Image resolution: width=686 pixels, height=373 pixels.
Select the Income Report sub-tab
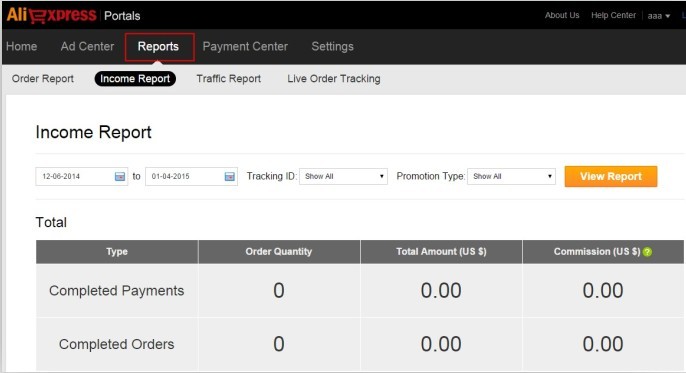[x=135, y=79]
